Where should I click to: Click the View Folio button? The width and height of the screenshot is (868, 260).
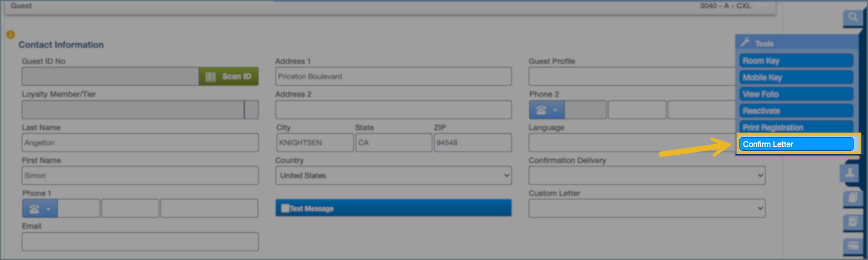point(796,94)
